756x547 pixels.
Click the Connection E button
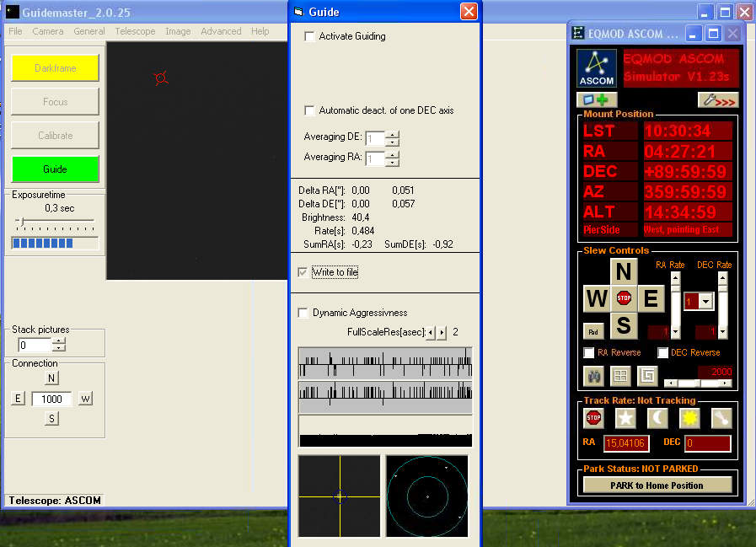tap(18, 399)
